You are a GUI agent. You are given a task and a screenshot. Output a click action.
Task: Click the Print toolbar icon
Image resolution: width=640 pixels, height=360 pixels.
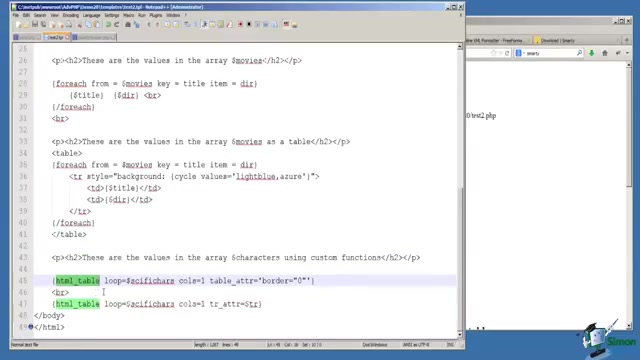tap(69, 25)
